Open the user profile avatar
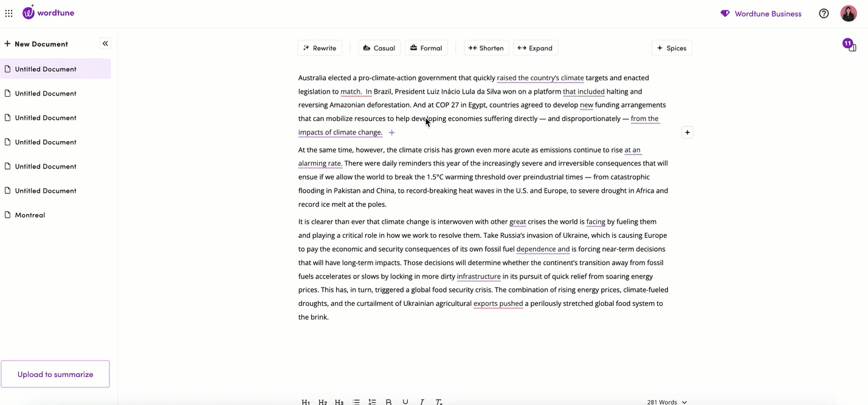 (x=849, y=13)
